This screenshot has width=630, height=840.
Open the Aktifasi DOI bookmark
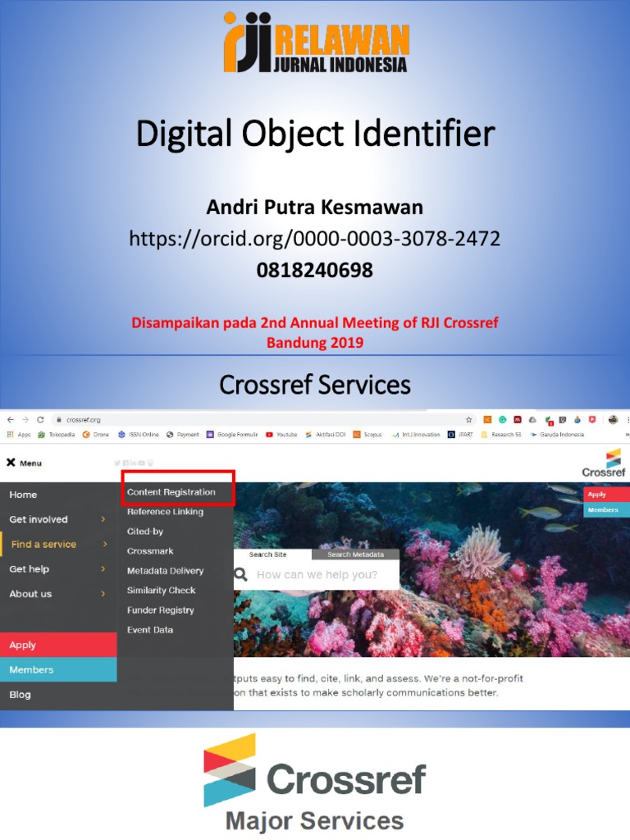pyautogui.click(x=325, y=435)
